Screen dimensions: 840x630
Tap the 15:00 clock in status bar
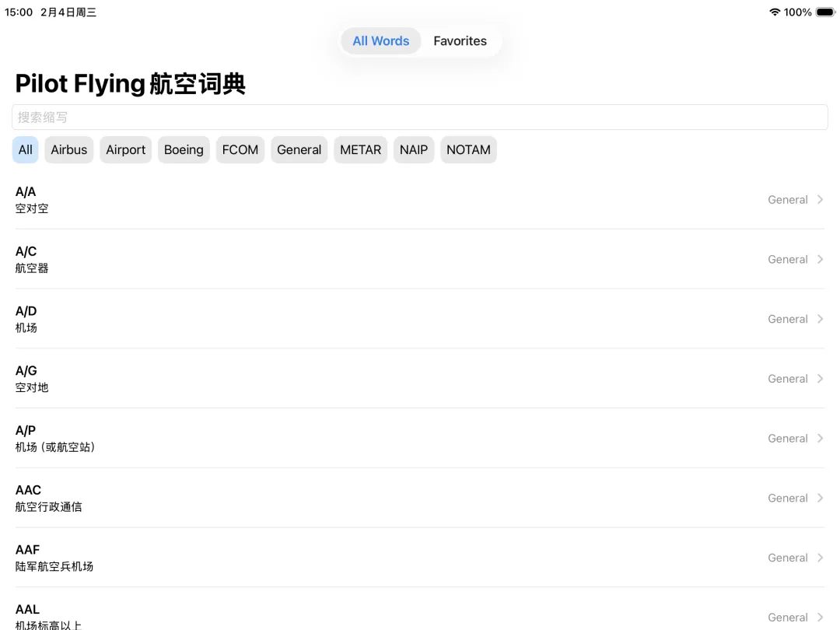[19, 12]
